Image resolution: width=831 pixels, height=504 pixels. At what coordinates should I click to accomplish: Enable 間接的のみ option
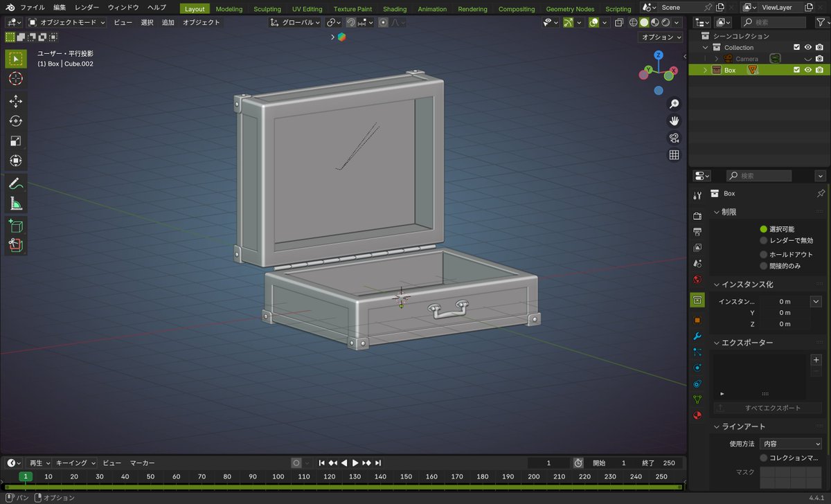764,266
